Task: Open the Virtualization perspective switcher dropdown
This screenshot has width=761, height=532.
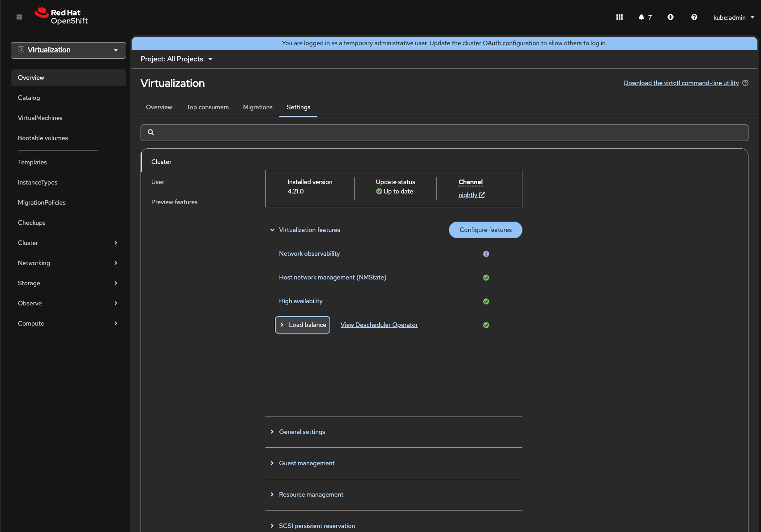Action: [68, 50]
